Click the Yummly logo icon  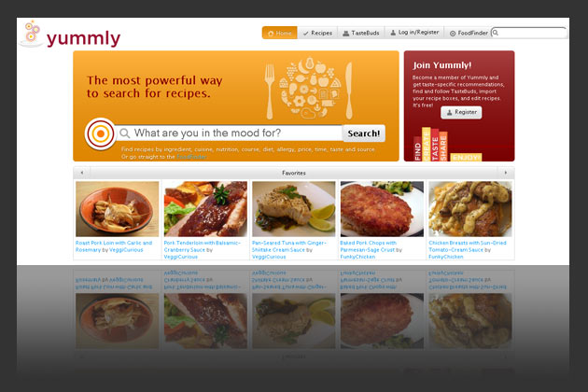32,34
